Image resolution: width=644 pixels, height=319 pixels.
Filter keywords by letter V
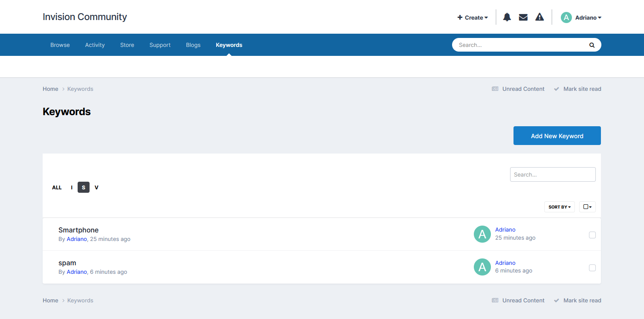(96, 187)
